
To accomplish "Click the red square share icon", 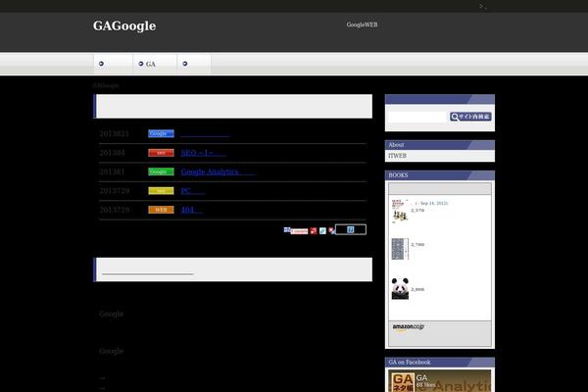I will [x=314, y=231].
